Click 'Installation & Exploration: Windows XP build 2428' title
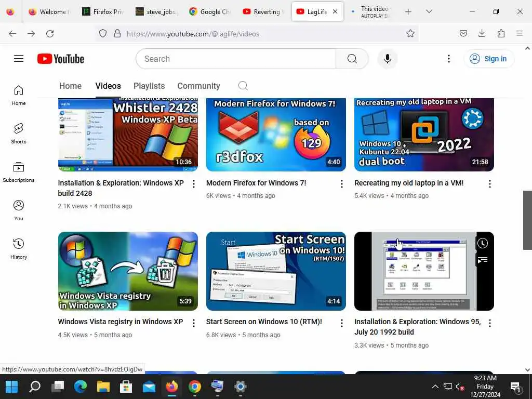Screen dimensions: 532x399 tap(121, 188)
